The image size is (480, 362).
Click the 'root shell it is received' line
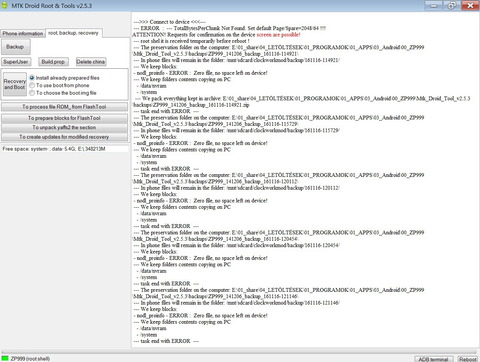pyautogui.click(x=191, y=41)
